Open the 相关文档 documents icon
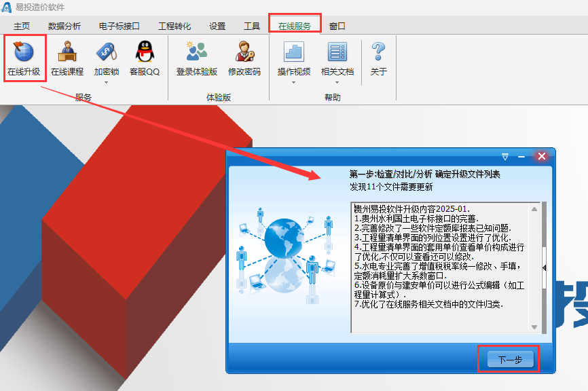This screenshot has height=391, width=588. pyautogui.click(x=337, y=52)
